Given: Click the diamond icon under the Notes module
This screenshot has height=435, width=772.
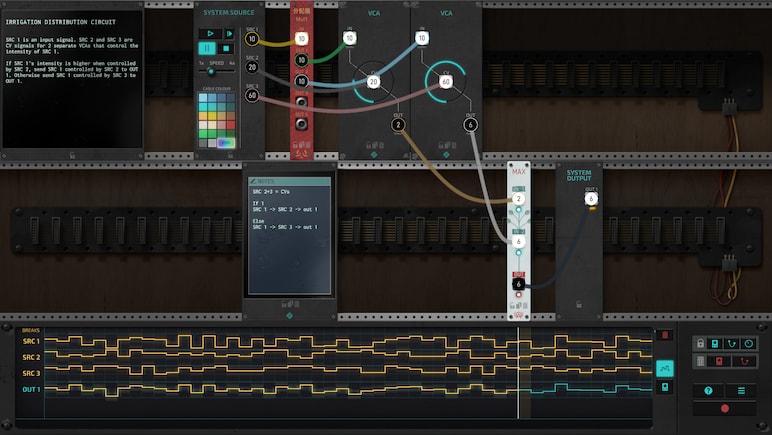Looking at the screenshot, I should coord(290,315).
